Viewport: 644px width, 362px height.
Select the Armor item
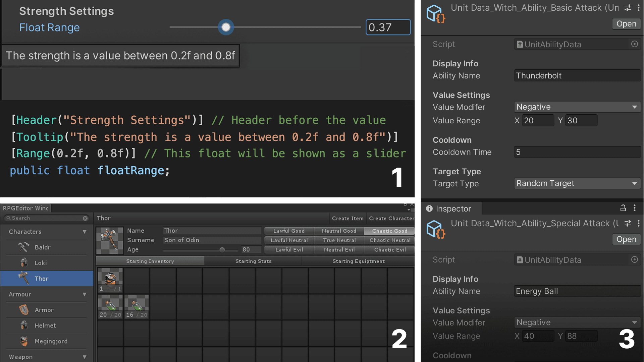[x=47, y=310]
